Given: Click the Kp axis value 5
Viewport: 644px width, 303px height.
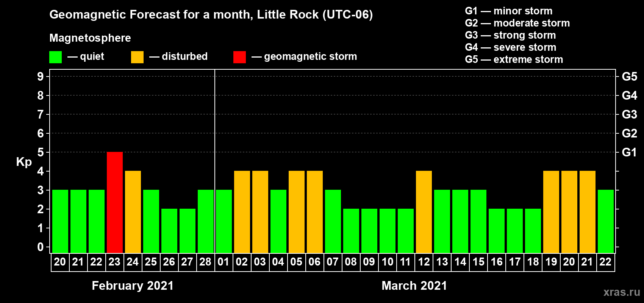Looking at the screenshot, I should pos(41,152).
